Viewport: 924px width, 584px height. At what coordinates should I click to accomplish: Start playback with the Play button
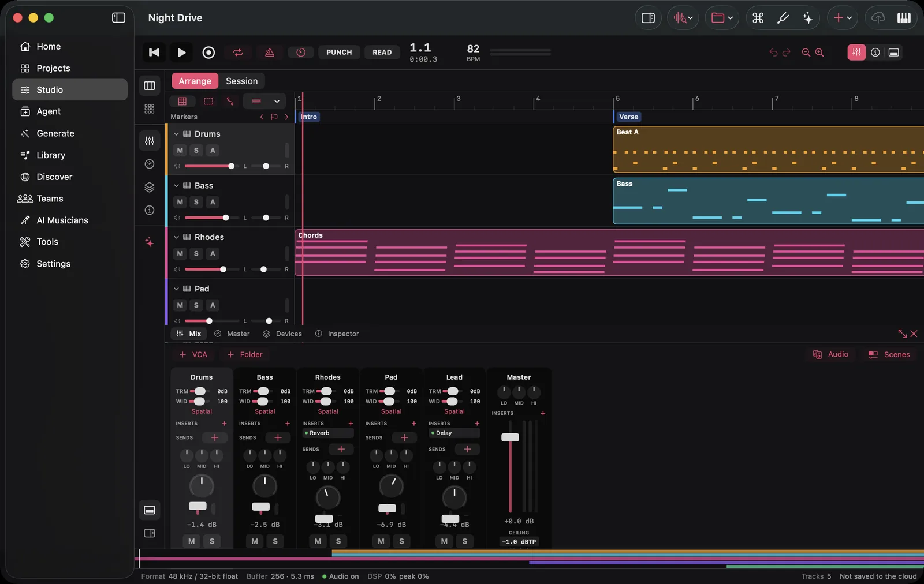coord(181,53)
